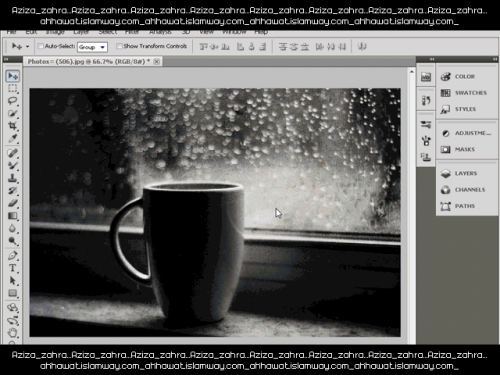Click the vertical scrollbar up arrow
The height and width of the screenshot is (375, 500).
coord(411,72)
